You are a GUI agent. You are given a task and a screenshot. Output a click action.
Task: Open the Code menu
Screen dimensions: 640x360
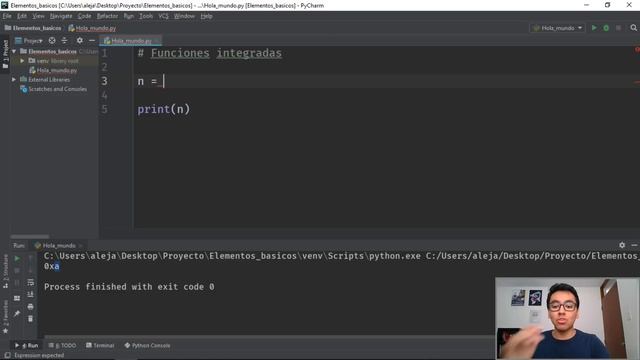point(84,16)
